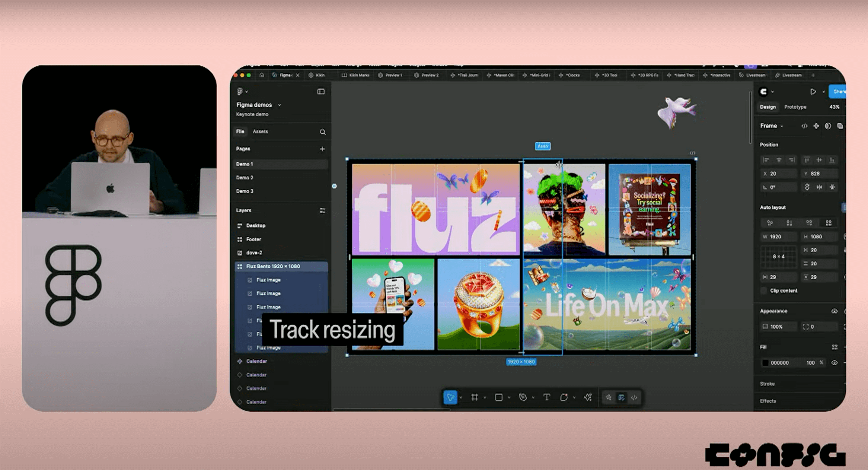Expand the Frame tool dropdown arrow
Image resolution: width=868 pixels, height=470 pixels.
click(485, 398)
